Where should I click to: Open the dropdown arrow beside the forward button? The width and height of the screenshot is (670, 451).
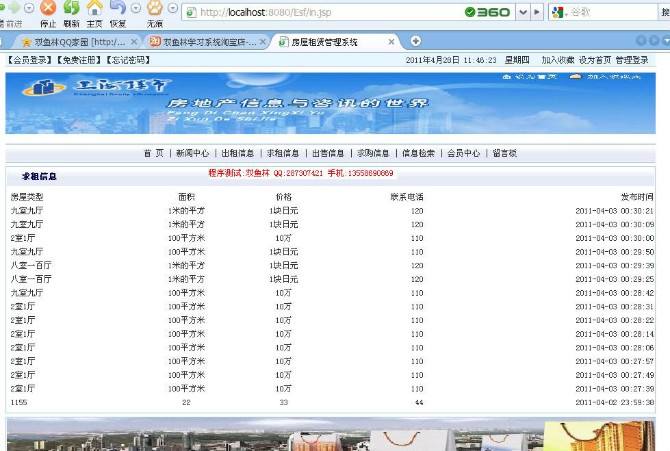coord(29,8)
